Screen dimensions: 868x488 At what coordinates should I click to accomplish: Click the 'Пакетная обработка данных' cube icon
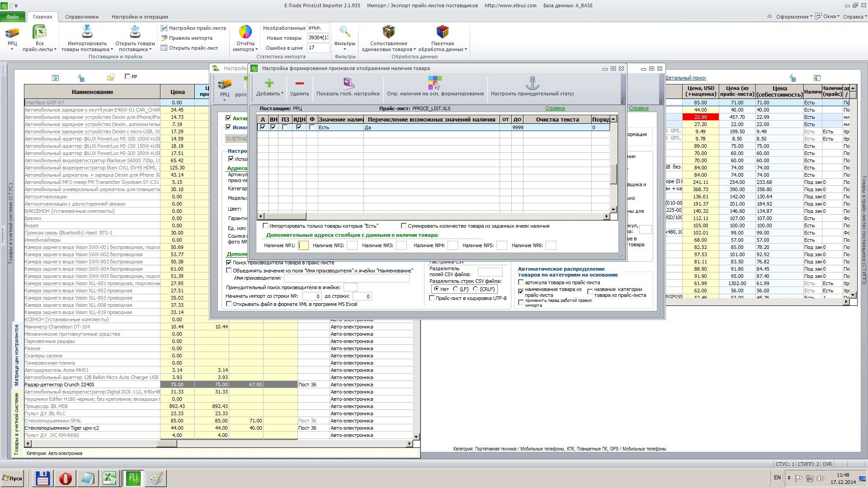click(x=442, y=32)
